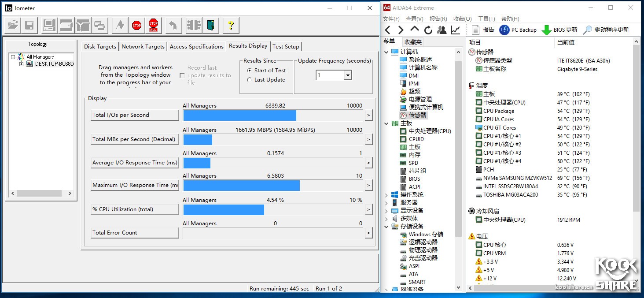This screenshot has width=644, height=298.
Task: Select the Start of Test radio button
Action: (x=250, y=71)
